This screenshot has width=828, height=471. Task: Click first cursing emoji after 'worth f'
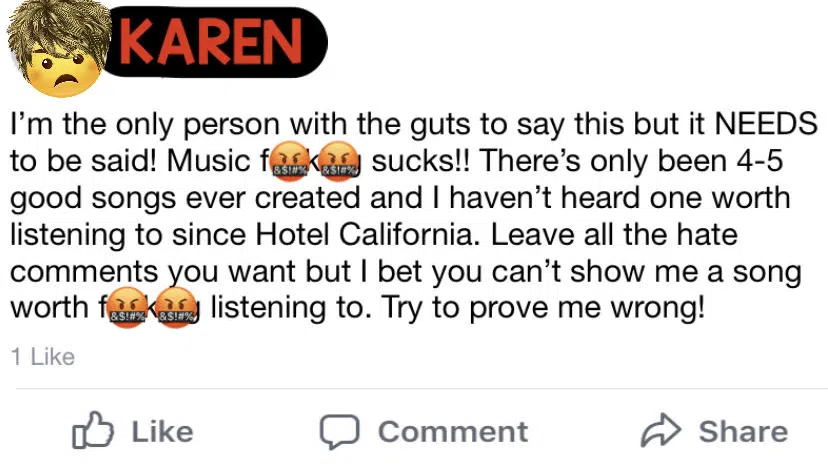[x=127, y=308]
